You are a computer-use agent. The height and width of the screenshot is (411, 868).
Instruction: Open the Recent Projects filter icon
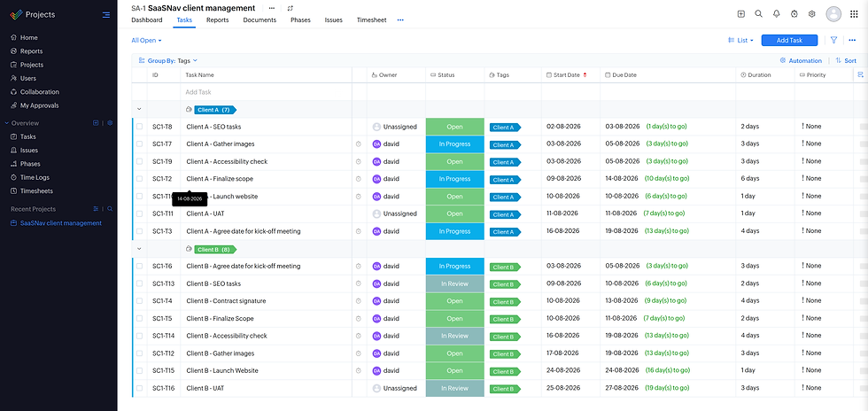tap(96, 209)
